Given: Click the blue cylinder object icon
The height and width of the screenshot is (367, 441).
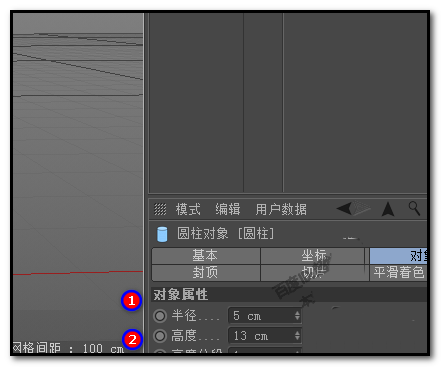Looking at the screenshot, I should (x=162, y=234).
